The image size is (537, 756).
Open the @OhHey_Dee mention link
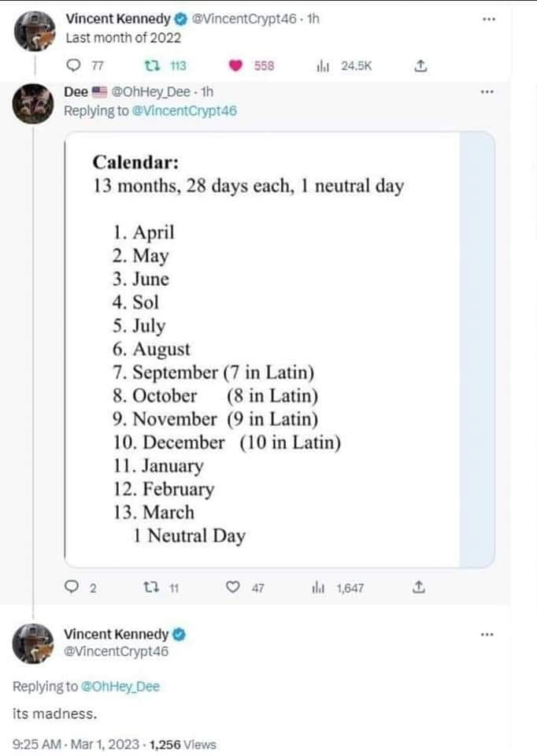click(120, 687)
